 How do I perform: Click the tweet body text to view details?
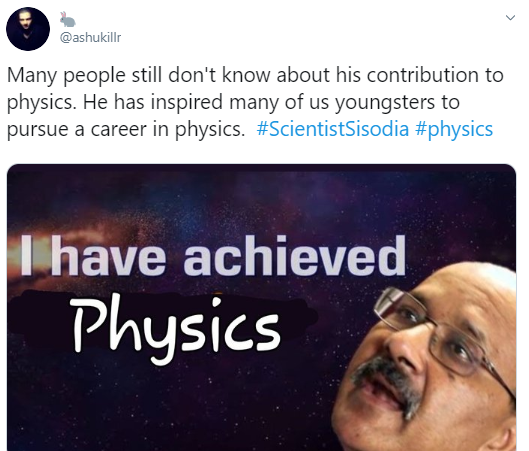click(x=255, y=102)
